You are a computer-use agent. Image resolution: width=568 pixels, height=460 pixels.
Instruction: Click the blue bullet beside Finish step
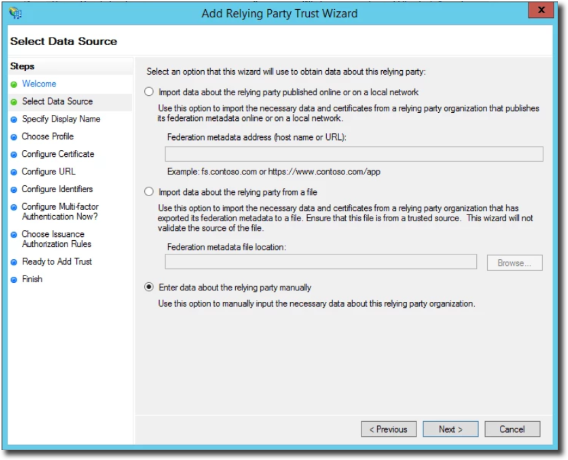click(x=14, y=280)
